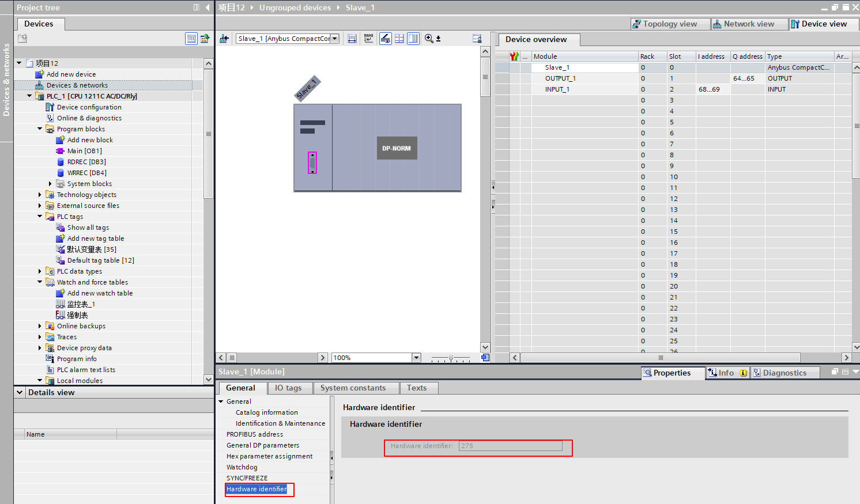
Task: Open Main [OB1] program block
Action: coord(84,151)
